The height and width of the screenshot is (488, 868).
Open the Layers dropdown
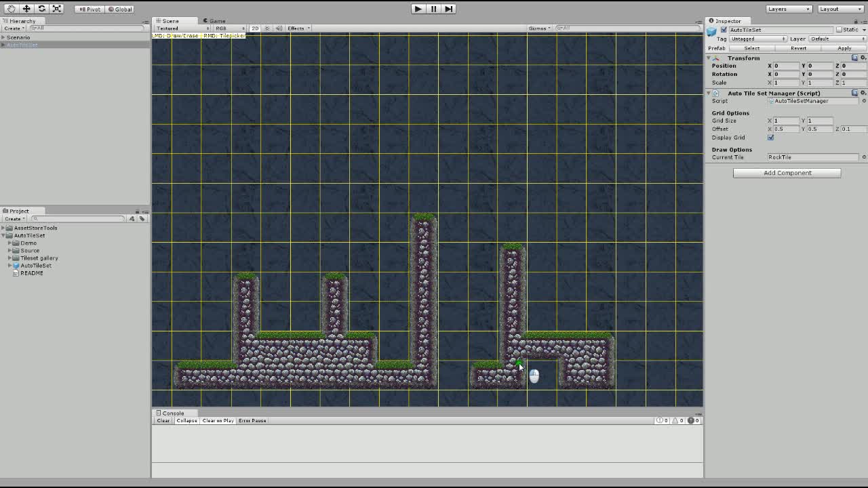(789, 9)
